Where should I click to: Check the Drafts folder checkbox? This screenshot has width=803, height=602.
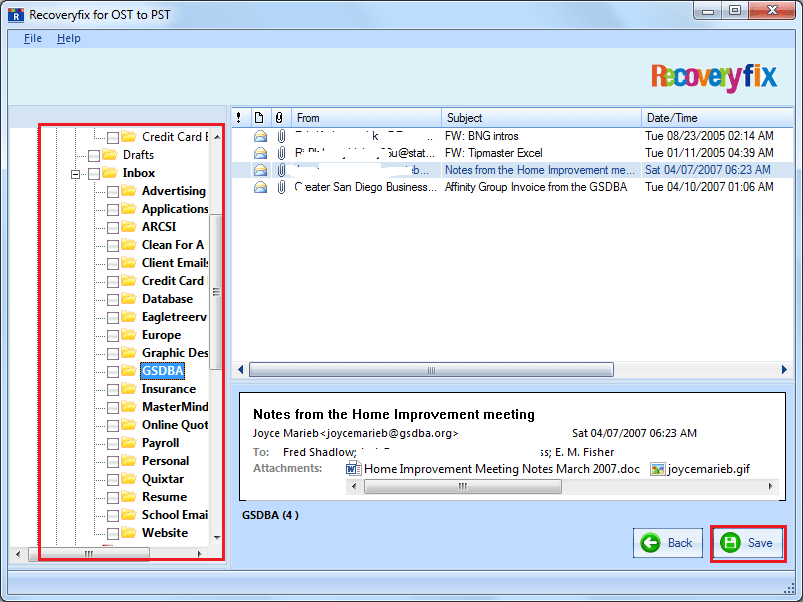pyautogui.click(x=94, y=156)
